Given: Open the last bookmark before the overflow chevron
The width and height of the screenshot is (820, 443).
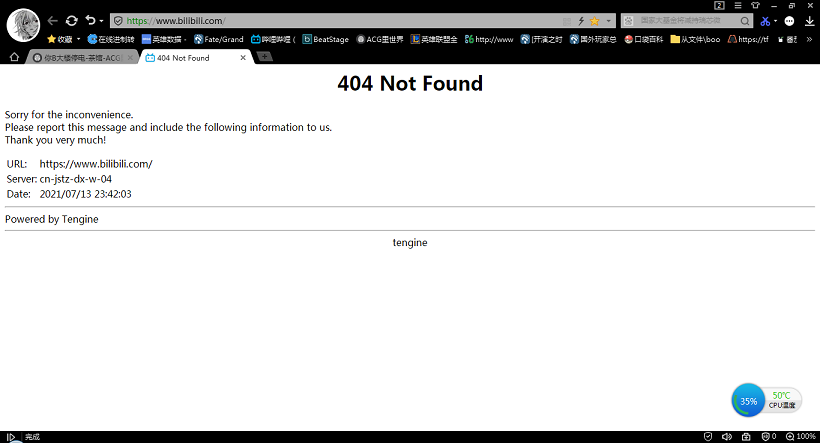Looking at the screenshot, I should (787, 39).
